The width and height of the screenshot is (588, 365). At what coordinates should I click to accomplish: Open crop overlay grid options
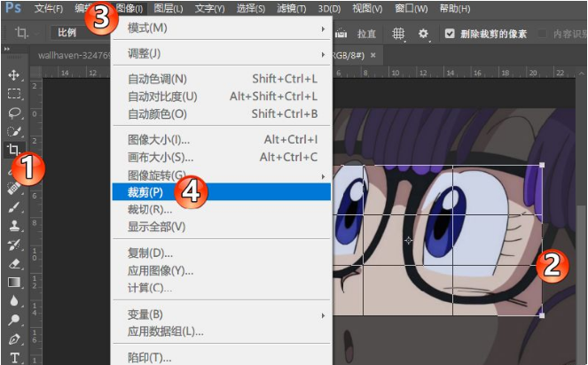(398, 34)
